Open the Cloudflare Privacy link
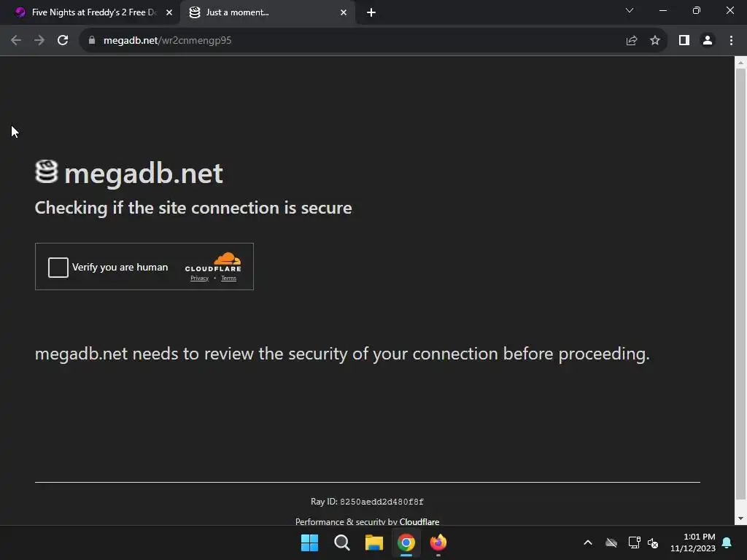 [x=199, y=279]
